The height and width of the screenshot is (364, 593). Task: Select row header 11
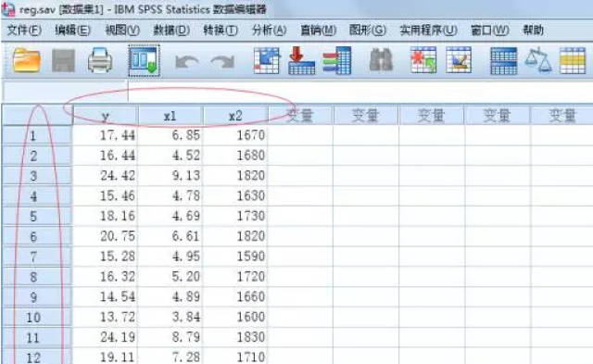pyautogui.click(x=37, y=337)
